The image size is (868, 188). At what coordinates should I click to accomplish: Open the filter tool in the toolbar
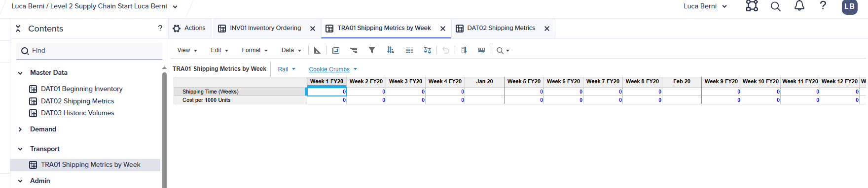[372, 50]
